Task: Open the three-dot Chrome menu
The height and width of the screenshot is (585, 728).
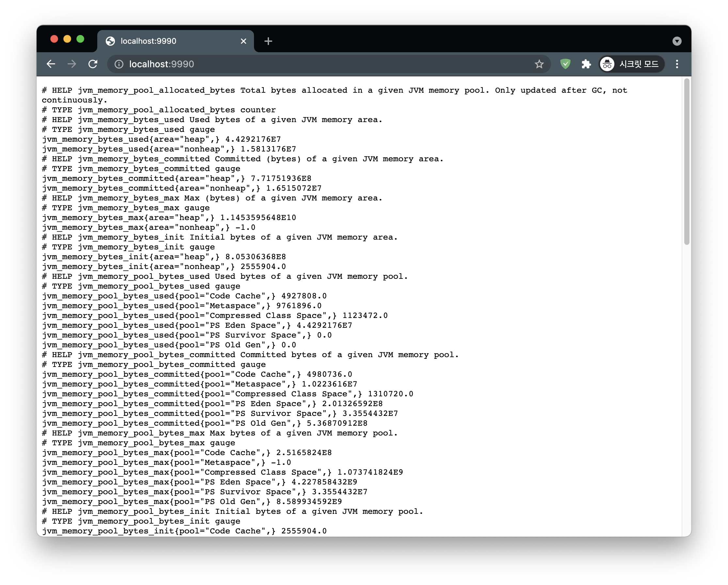Action: (x=677, y=64)
